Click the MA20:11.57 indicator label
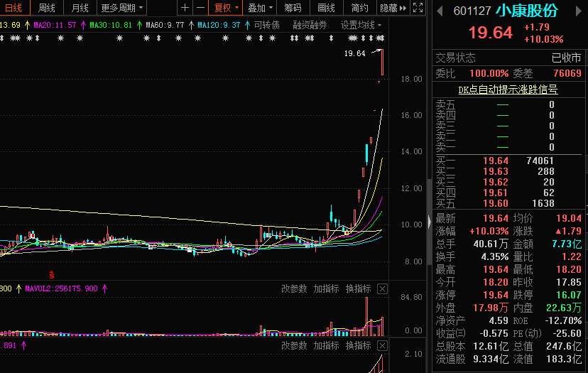 click(55, 25)
